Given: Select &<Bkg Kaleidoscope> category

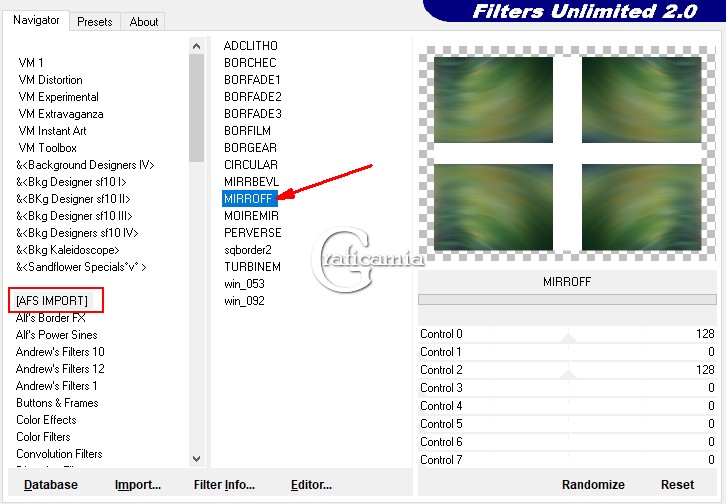Looking at the screenshot, I should point(68,250).
